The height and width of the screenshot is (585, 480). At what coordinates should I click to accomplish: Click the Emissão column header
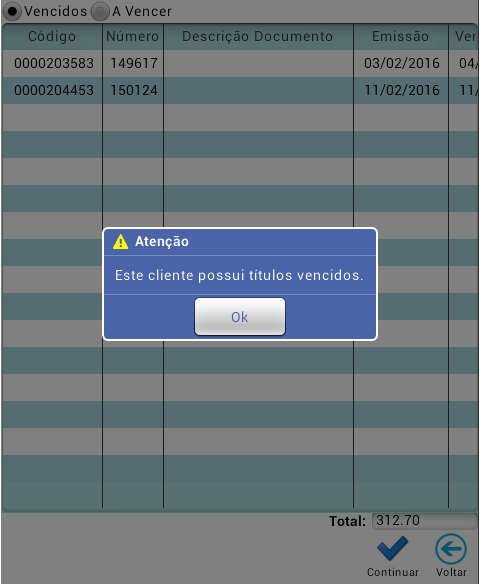tap(401, 36)
